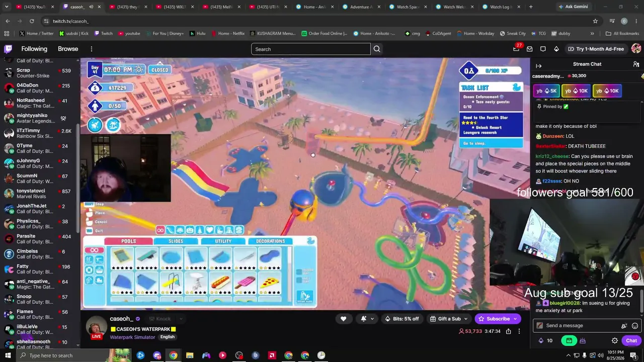
Task: Open a new browser tab with plus icon
Action: point(531,7)
